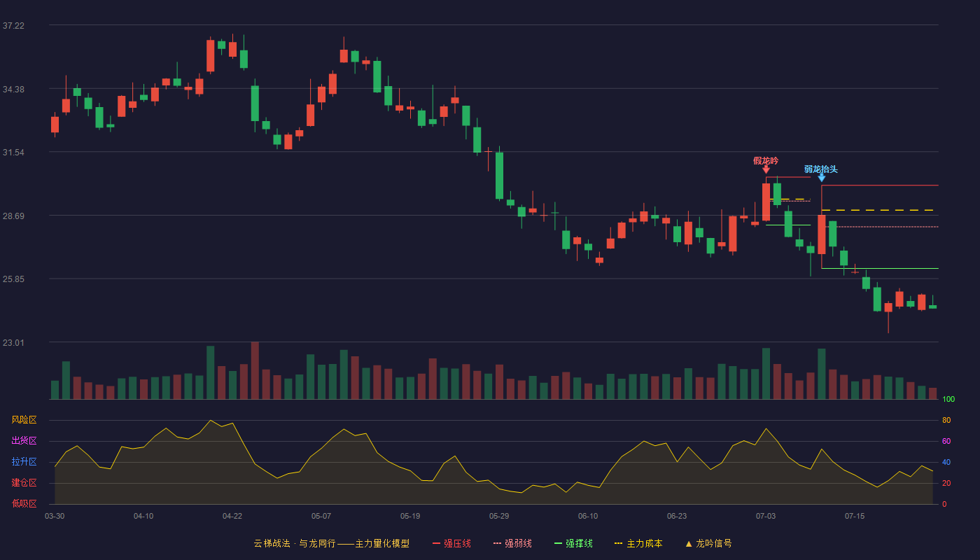980x560 pixels.
Task: Click the 31.54 price axis label
Action: click(13, 153)
